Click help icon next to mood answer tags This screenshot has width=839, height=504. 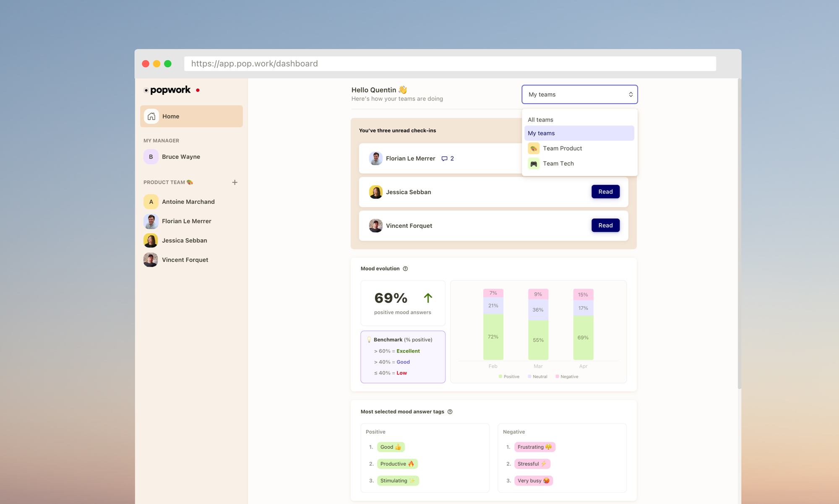[x=450, y=412]
